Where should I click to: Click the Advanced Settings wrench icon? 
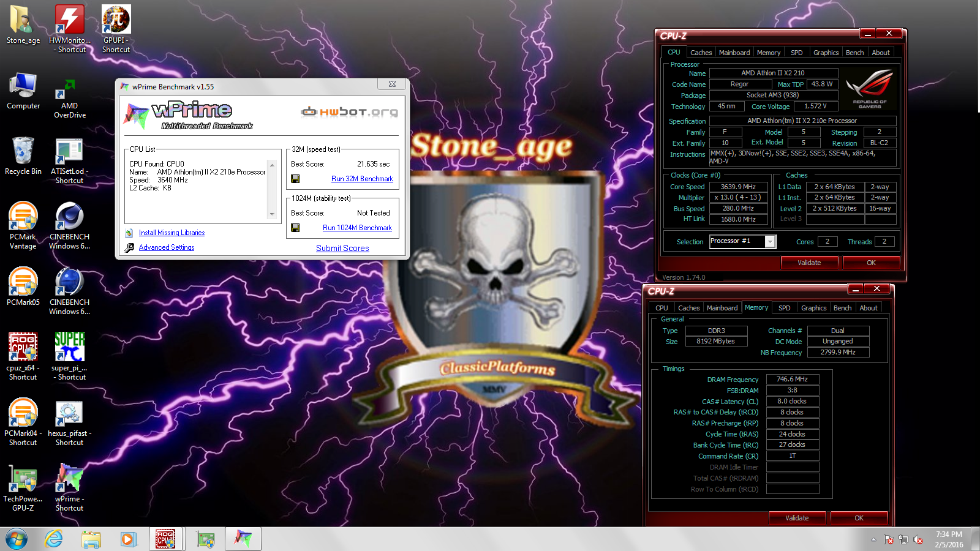click(129, 247)
